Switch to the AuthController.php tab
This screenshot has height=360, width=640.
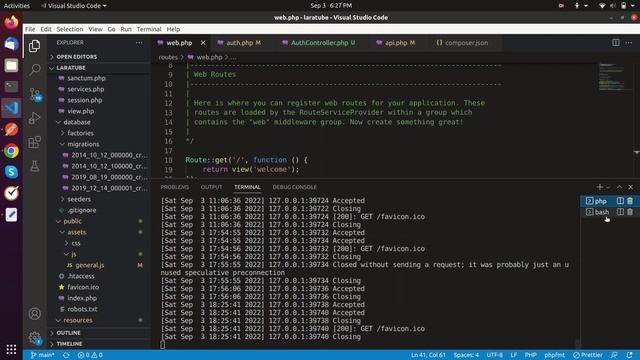tap(319, 42)
